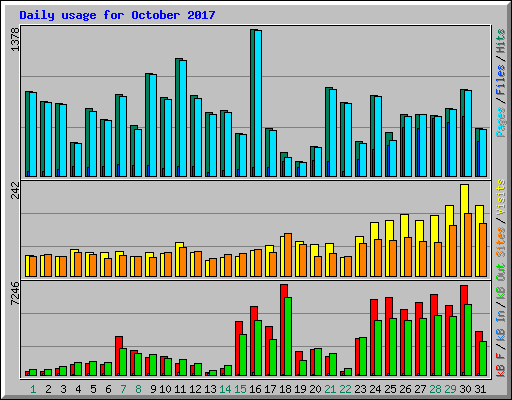Click the green kB bar for day 24
Screen dimensions: 512x400
click(x=378, y=348)
